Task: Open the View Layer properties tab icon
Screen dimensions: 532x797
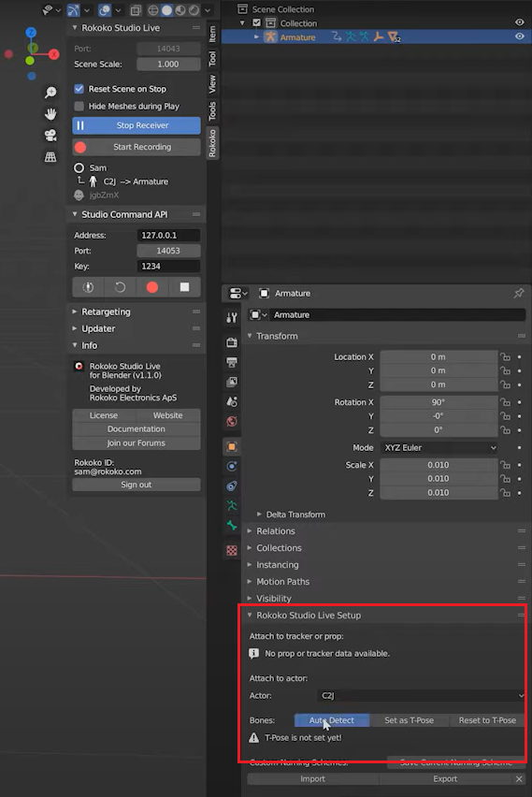Action: 232,382
